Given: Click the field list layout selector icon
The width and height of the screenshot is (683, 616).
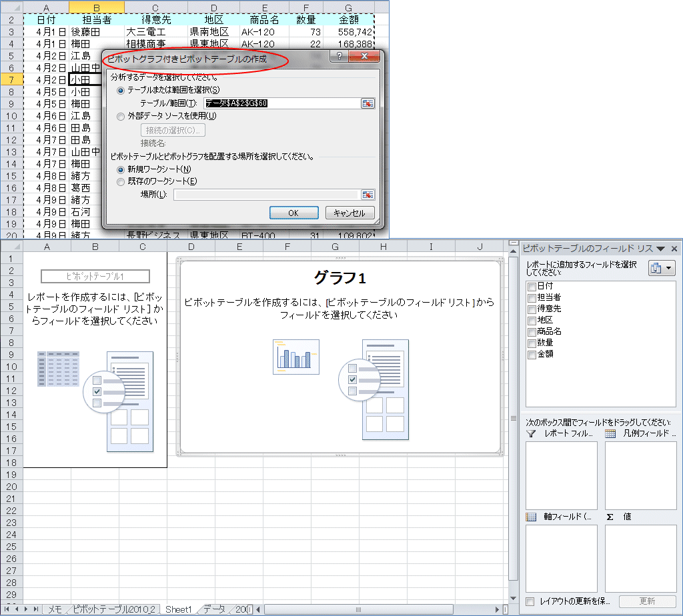Looking at the screenshot, I should point(657,267).
